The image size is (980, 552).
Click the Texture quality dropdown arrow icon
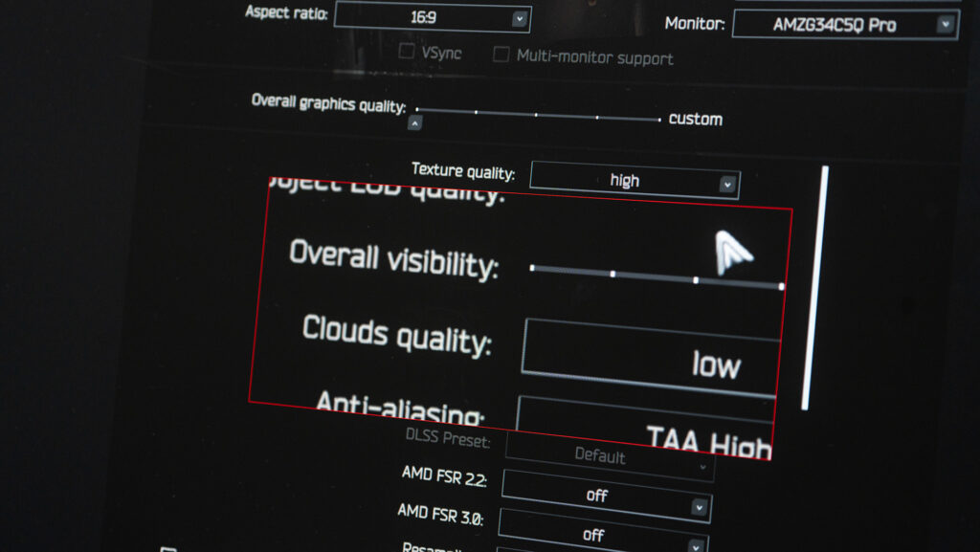[727, 184]
